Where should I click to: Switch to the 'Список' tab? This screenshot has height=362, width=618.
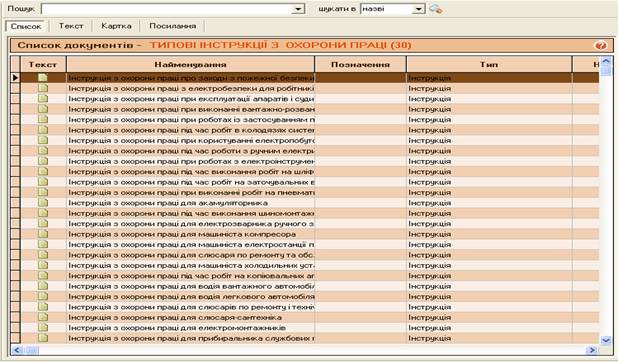tap(26, 26)
